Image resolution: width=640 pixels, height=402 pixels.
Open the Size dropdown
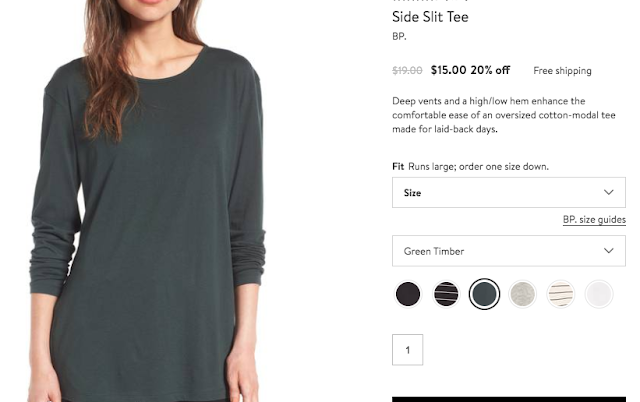click(x=509, y=193)
